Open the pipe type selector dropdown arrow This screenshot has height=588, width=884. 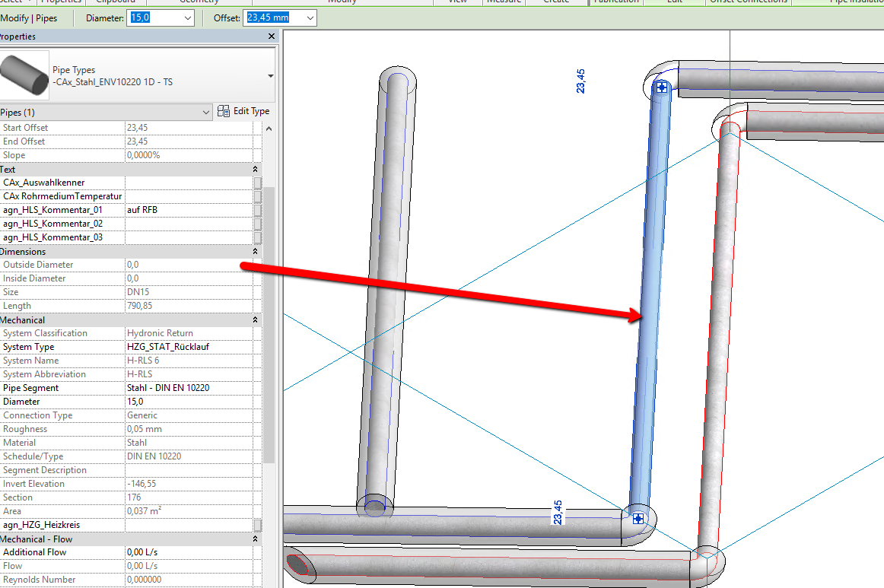(x=268, y=75)
